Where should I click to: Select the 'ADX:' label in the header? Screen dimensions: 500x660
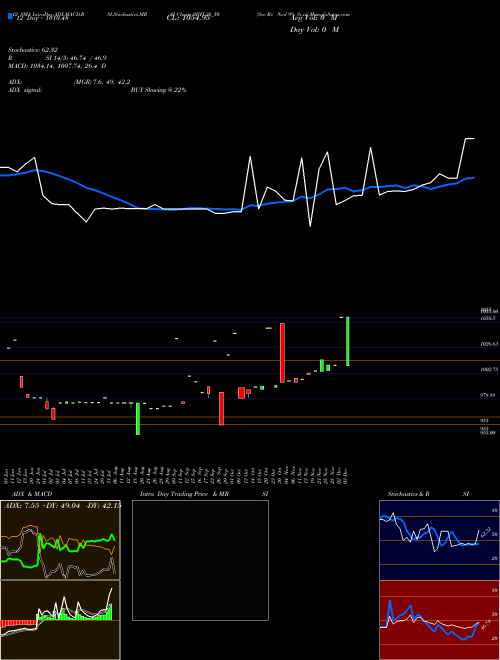pos(15,82)
